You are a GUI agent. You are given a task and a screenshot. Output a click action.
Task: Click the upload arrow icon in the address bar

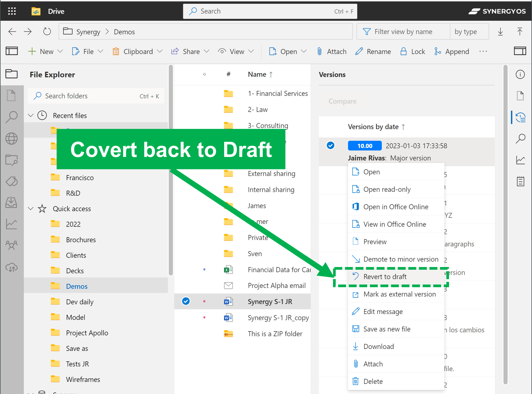pos(520,32)
